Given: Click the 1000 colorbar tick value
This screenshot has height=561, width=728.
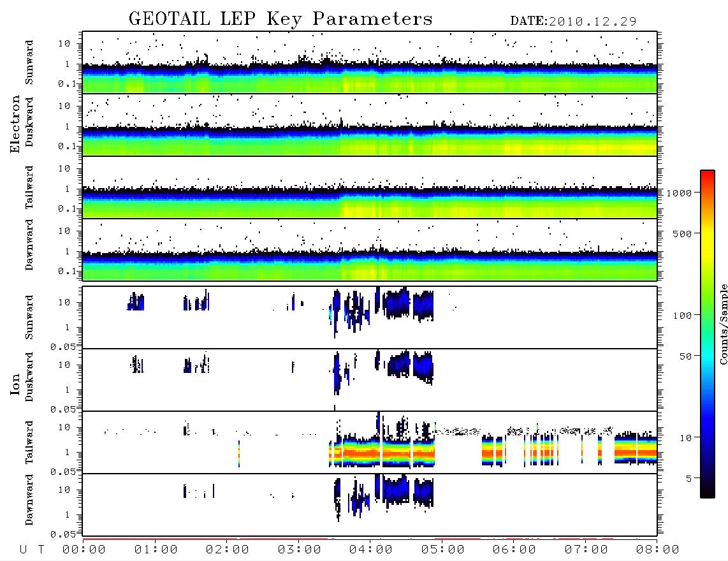Looking at the screenshot, I should pyautogui.click(x=679, y=193).
